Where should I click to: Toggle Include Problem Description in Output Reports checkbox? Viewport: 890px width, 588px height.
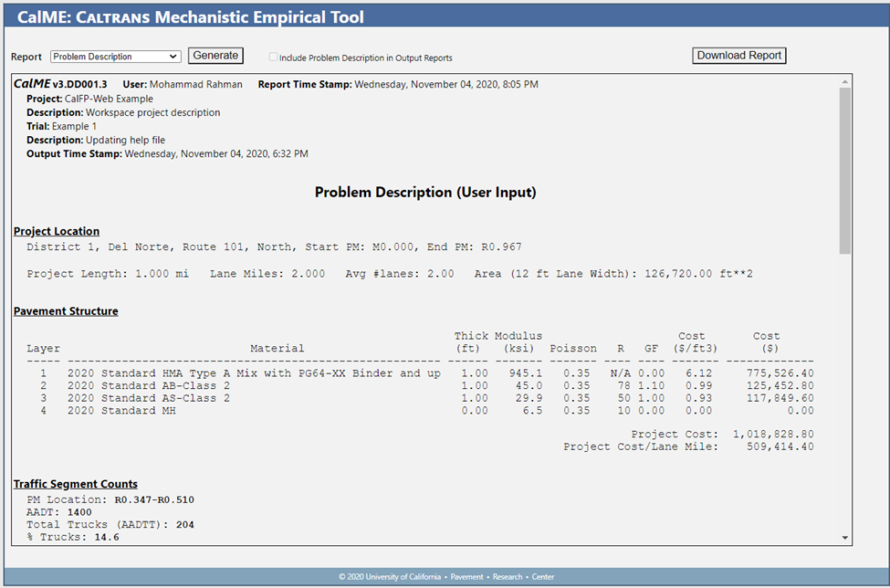point(274,58)
